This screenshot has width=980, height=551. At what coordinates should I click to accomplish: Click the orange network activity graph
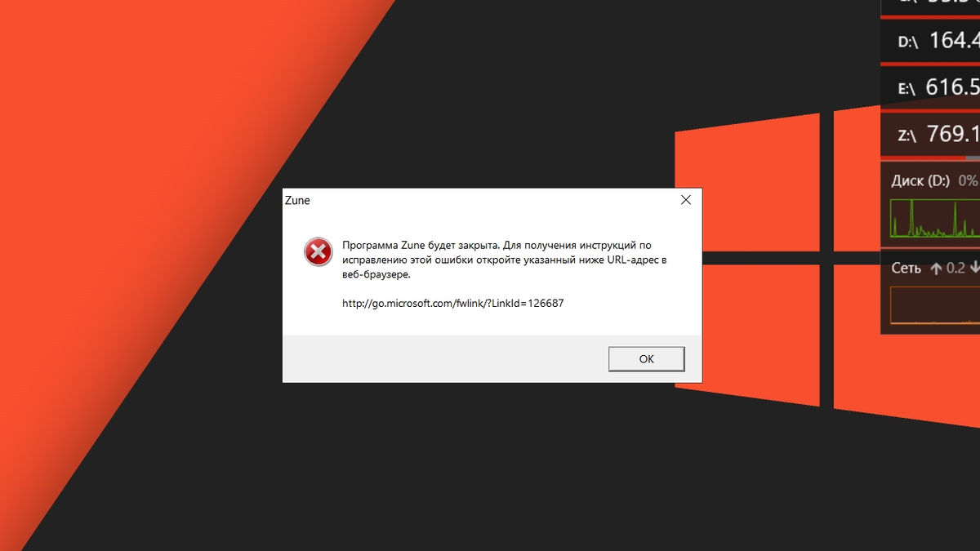pyautogui.click(x=935, y=304)
